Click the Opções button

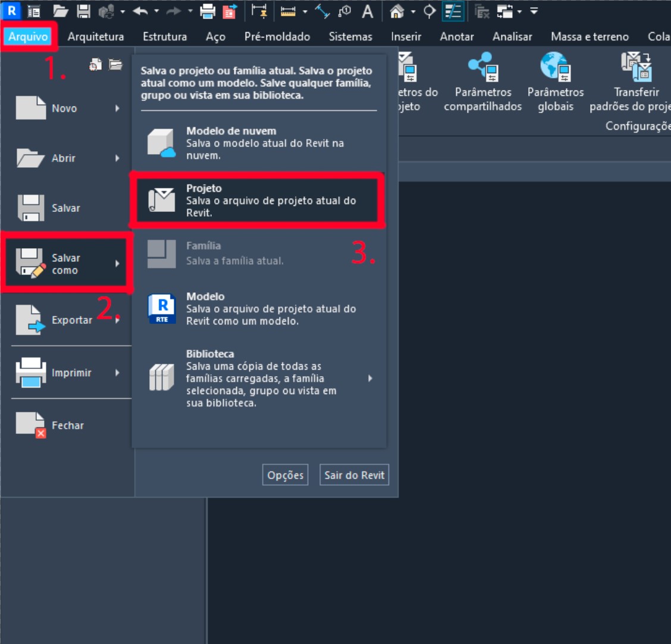point(285,475)
